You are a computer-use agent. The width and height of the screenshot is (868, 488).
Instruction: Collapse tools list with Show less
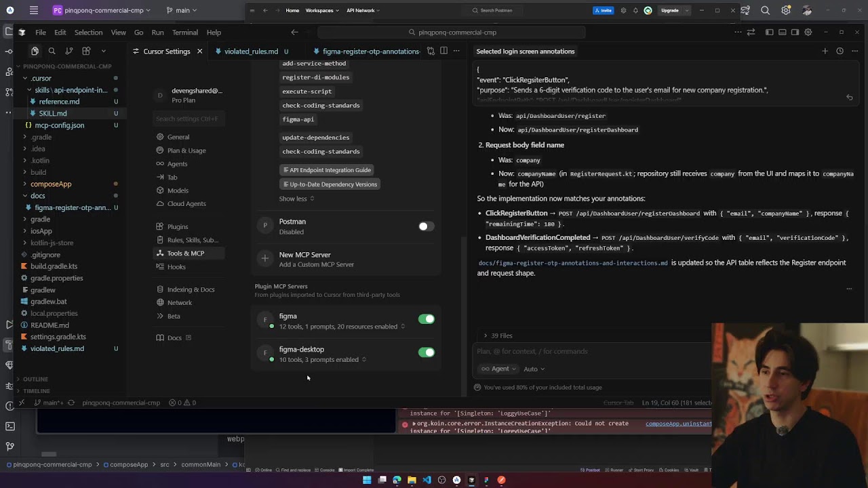296,199
